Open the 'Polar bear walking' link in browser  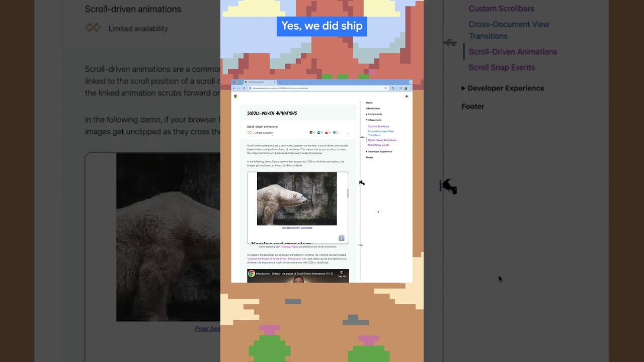(x=290, y=228)
